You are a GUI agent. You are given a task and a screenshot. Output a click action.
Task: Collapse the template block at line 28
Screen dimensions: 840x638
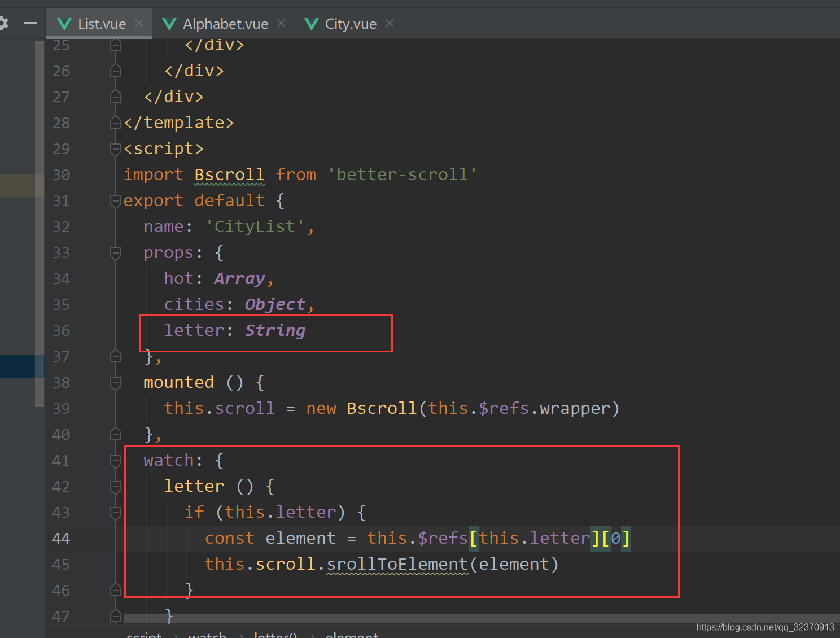point(116,123)
